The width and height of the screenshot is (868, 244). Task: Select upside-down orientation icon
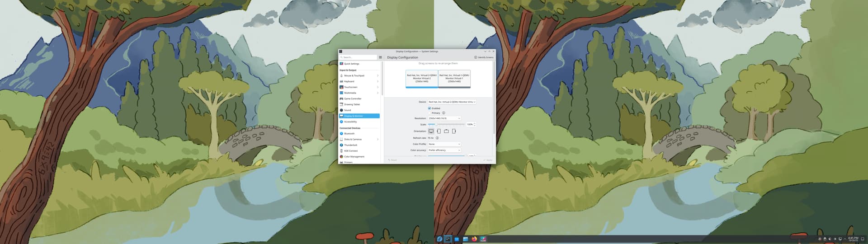tap(446, 131)
